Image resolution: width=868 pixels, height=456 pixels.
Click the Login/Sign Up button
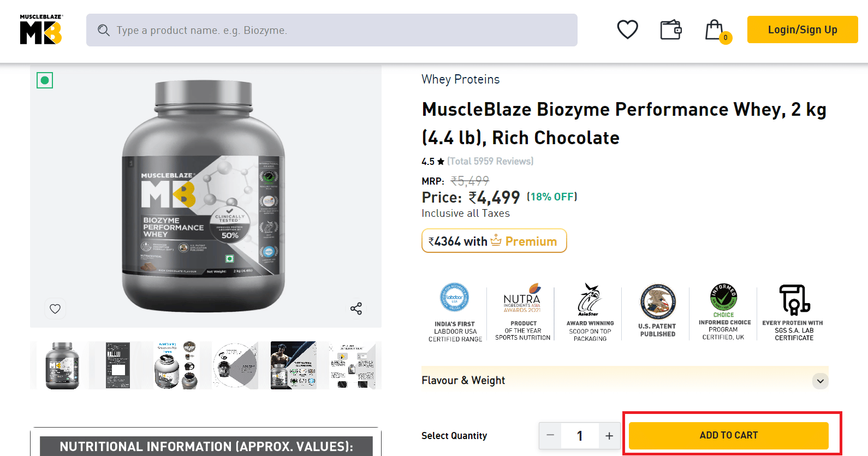point(802,29)
